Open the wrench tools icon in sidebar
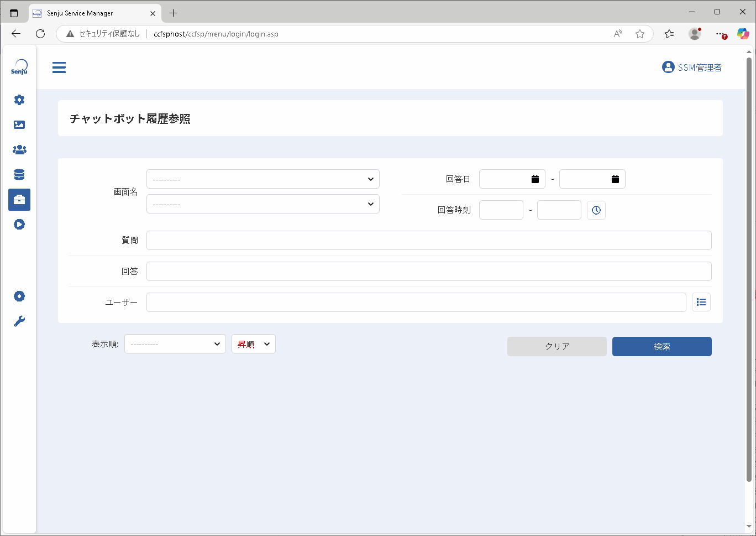This screenshot has width=756, height=536. 19,321
